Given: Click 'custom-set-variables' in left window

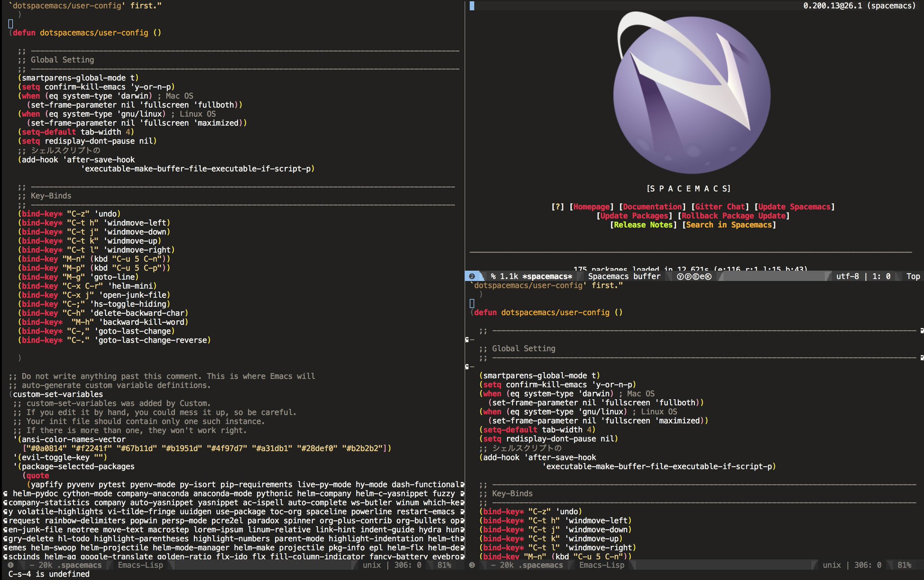Looking at the screenshot, I should click(x=58, y=394).
